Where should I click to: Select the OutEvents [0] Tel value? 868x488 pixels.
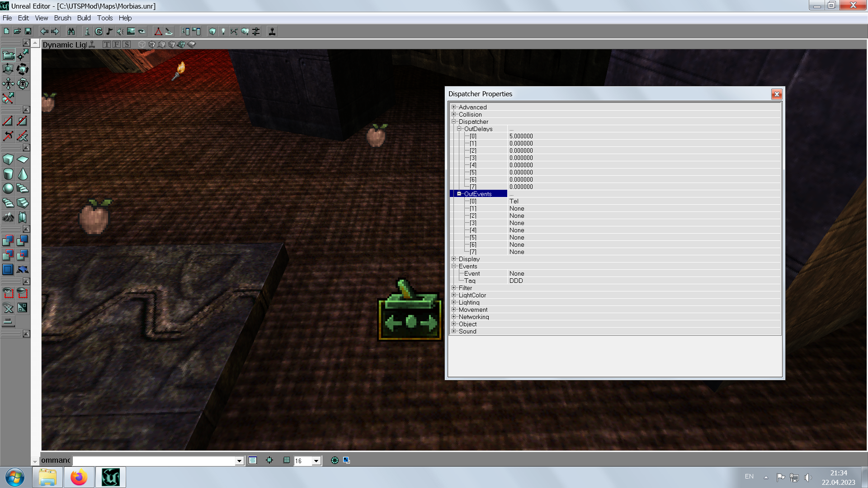pos(514,201)
